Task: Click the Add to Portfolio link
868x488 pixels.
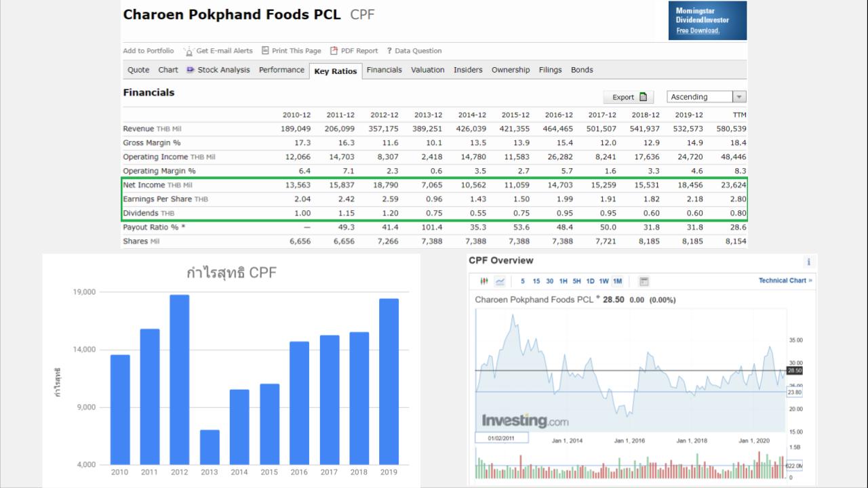Action: tap(149, 51)
